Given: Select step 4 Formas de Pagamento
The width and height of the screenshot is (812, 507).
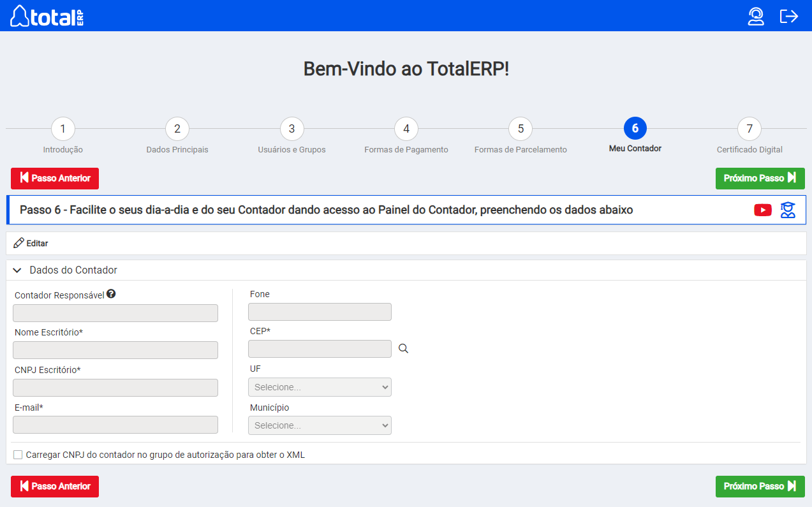Looking at the screenshot, I should [406, 129].
